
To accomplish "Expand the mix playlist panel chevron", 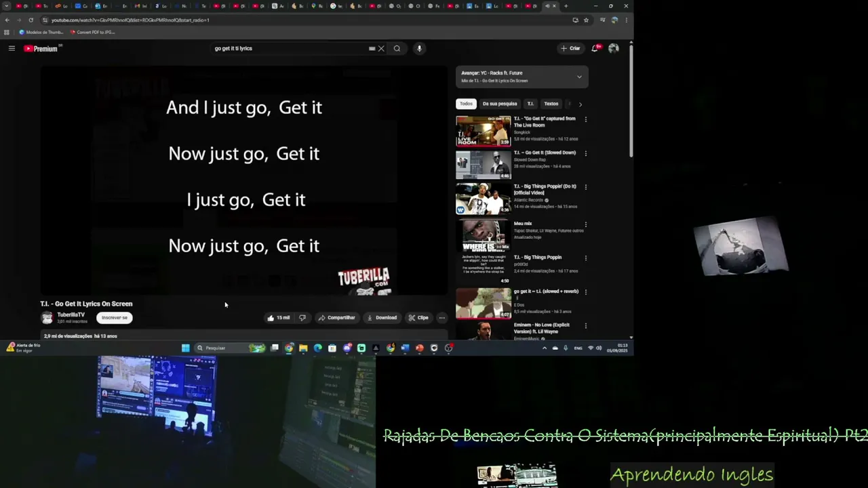I will point(579,77).
